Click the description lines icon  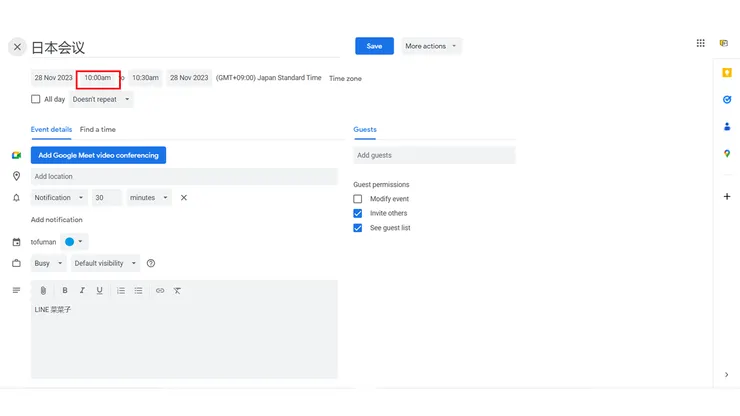(x=17, y=290)
